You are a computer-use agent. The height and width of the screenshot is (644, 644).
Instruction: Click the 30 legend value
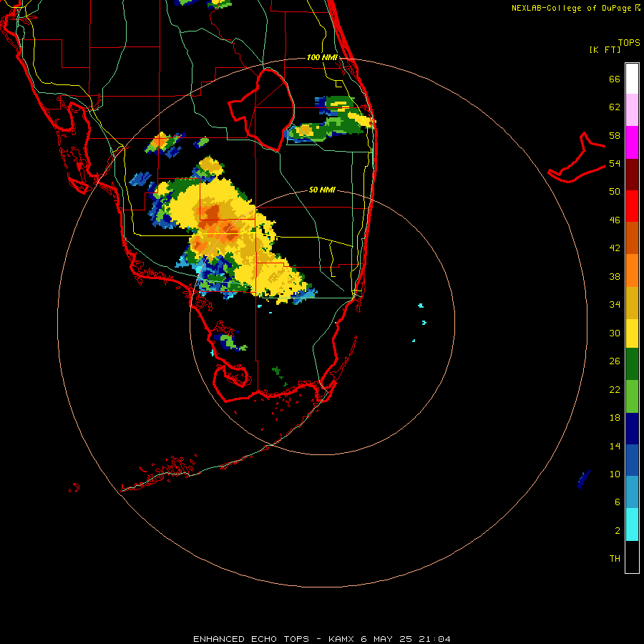pos(615,333)
